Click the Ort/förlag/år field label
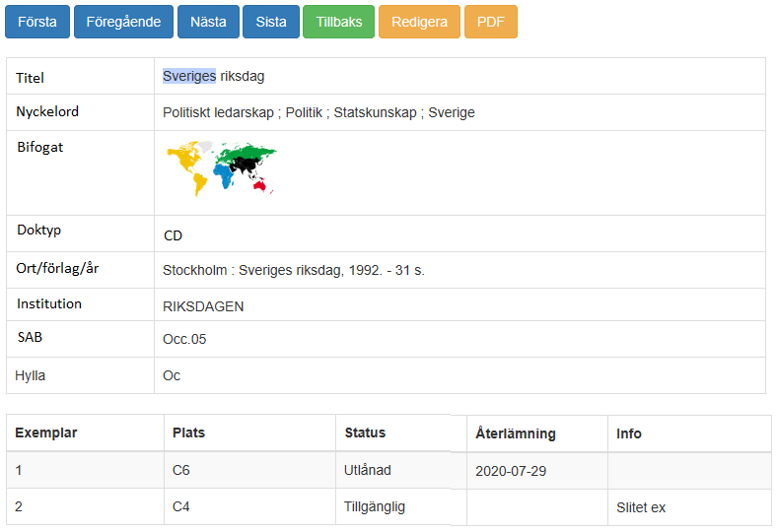This screenshot has width=777, height=532. click(x=57, y=268)
